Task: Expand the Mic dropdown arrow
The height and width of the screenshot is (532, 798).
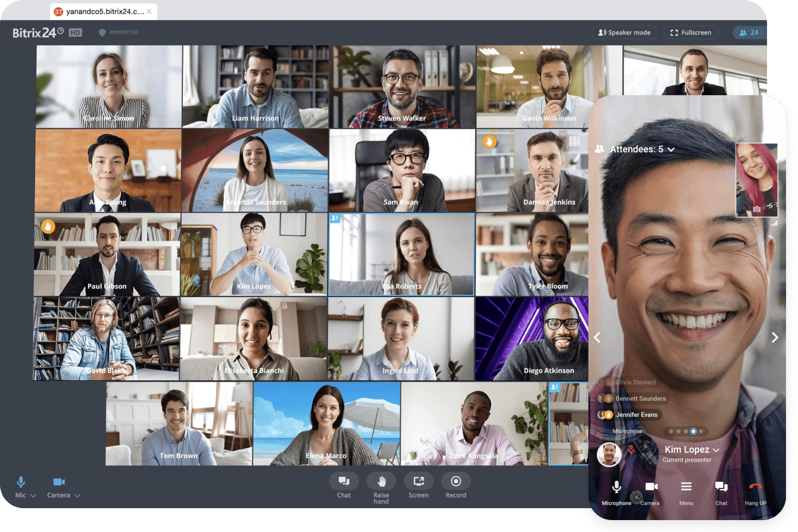Action: tap(33, 496)
